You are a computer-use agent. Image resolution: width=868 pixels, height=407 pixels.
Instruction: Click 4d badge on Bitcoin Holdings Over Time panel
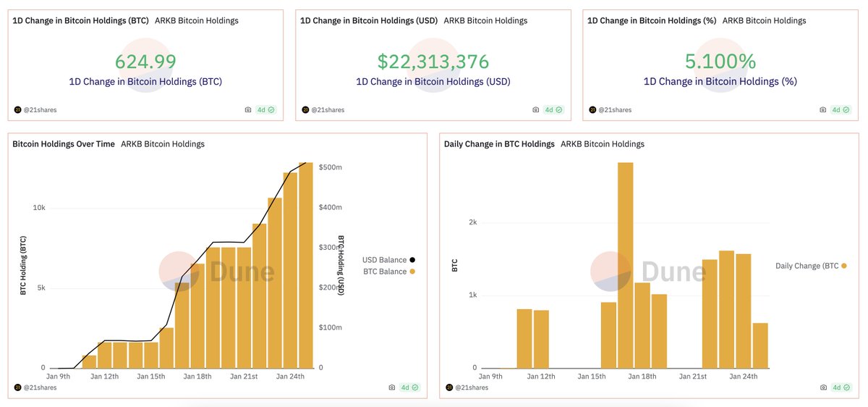[x=410, y=387]
